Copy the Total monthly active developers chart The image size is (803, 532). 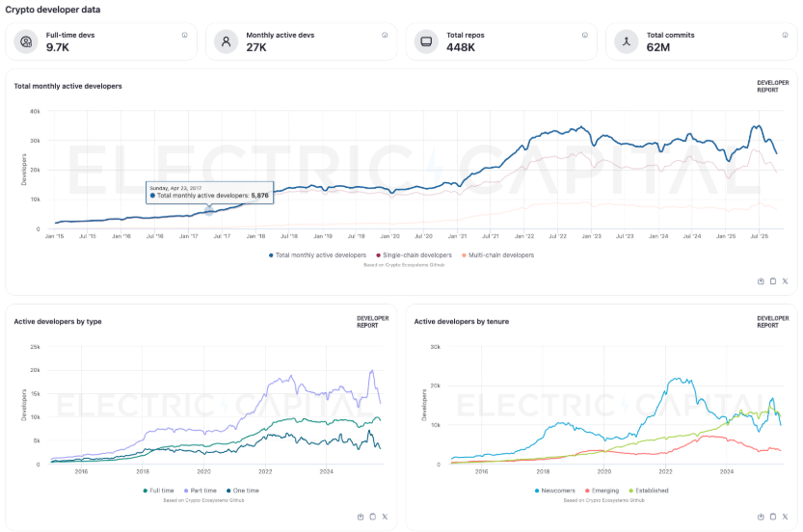(773, 280)
